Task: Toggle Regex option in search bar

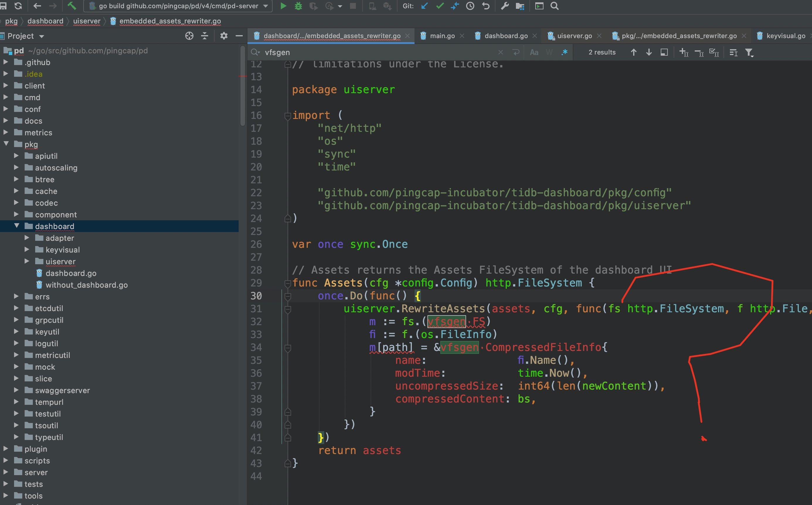Action: [564, 52]
